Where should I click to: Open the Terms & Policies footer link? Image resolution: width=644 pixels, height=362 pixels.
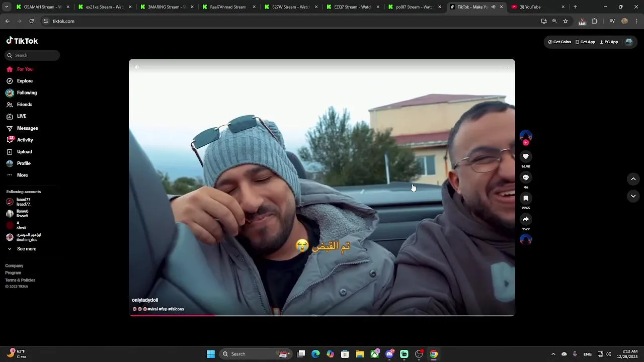click(x=20, y=280)
